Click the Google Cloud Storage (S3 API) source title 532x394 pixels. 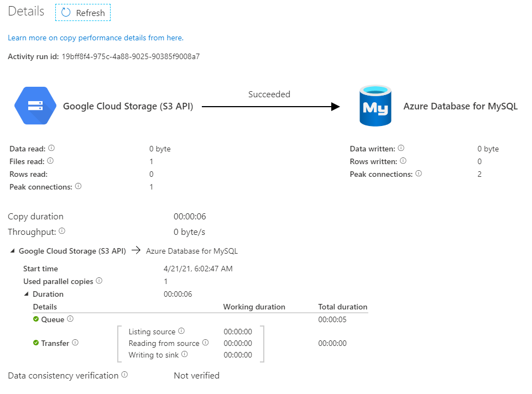[128, 106]
